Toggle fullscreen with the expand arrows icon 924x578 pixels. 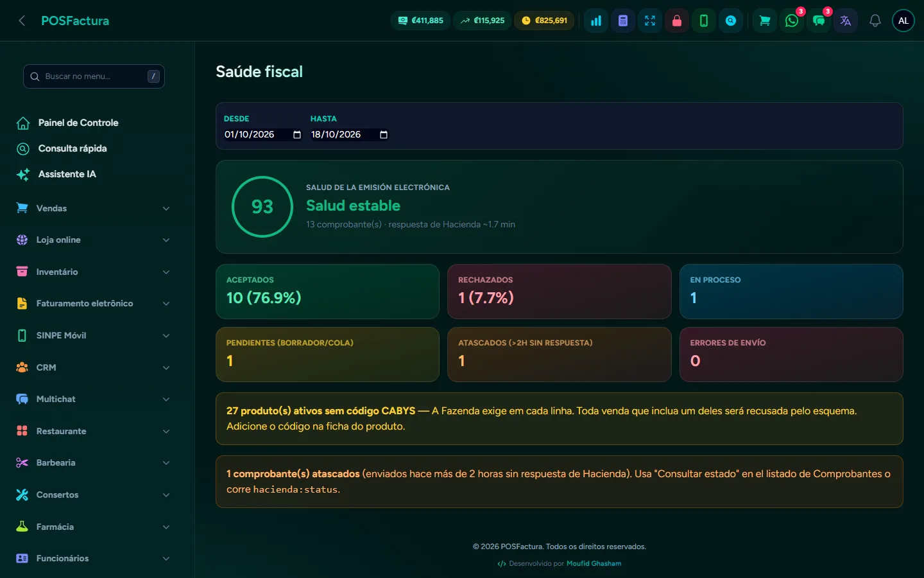tap(650, 21)
